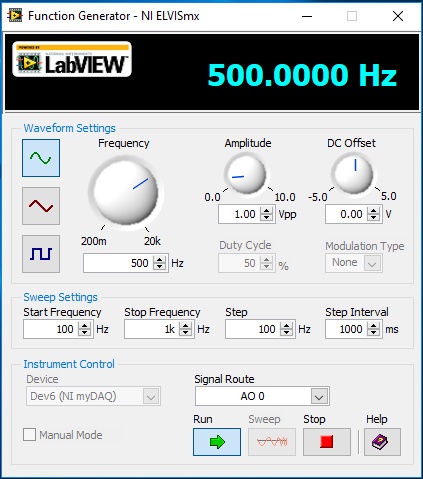Enable the Manual Mode checkbox
This screenshot has width=423, height=479.
(29, 435)
